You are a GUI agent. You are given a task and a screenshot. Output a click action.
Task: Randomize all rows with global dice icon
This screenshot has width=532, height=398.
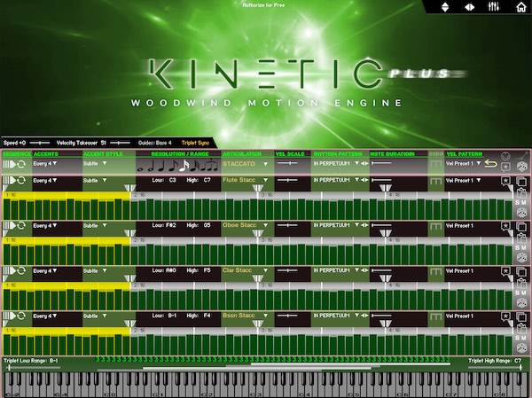tap(521, 167)
